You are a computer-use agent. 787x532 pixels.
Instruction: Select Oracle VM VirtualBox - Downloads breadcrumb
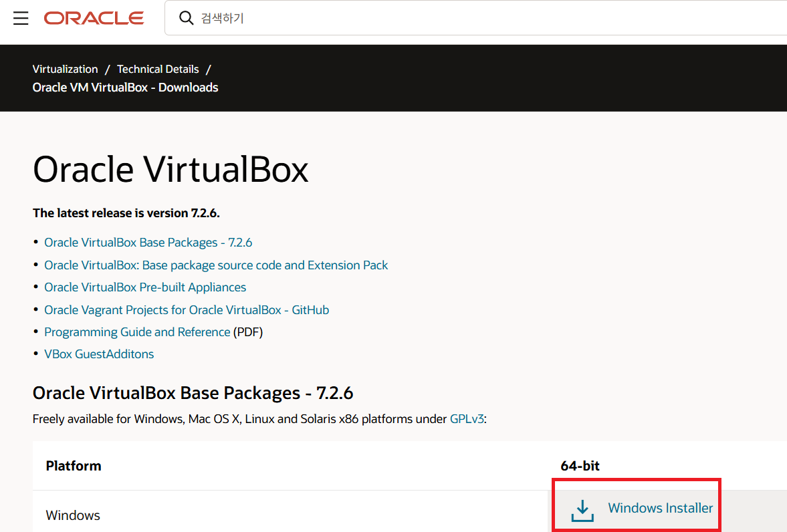click(x=126, y=88)
